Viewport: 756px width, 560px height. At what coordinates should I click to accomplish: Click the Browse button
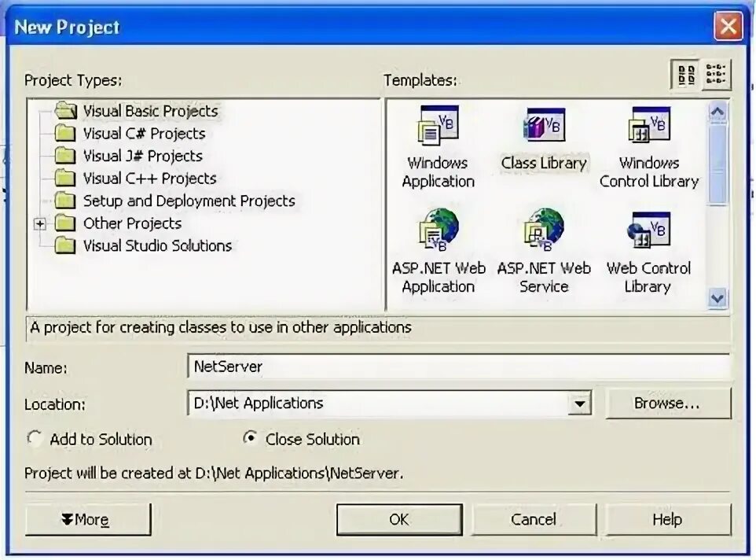click(668, 403)
